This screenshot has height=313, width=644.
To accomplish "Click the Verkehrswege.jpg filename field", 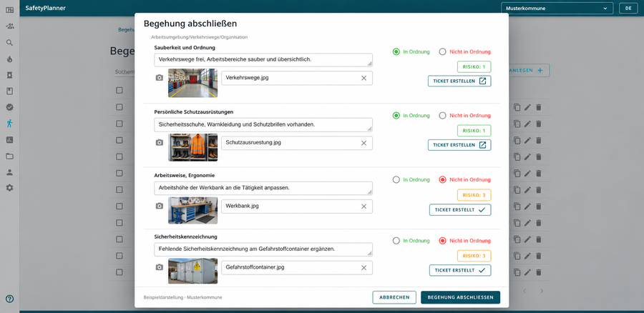I will (x=296, y=78).
